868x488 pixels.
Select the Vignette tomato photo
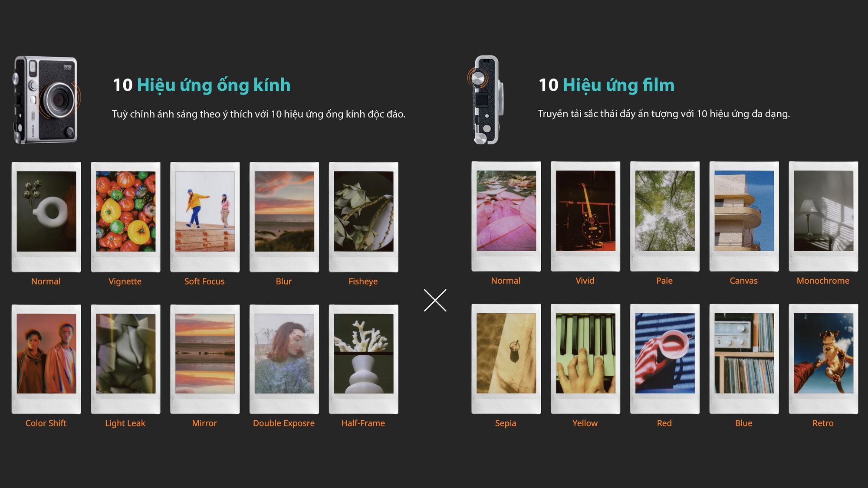125,217
